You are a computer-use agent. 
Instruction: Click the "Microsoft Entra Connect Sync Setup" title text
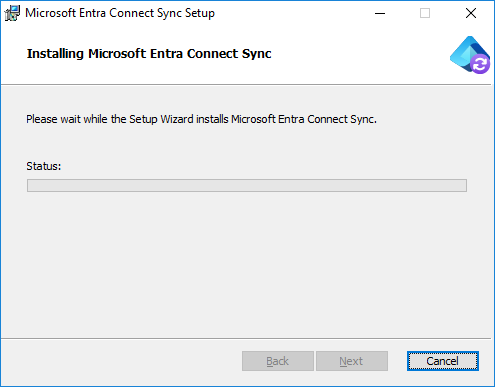click(120, 13)
